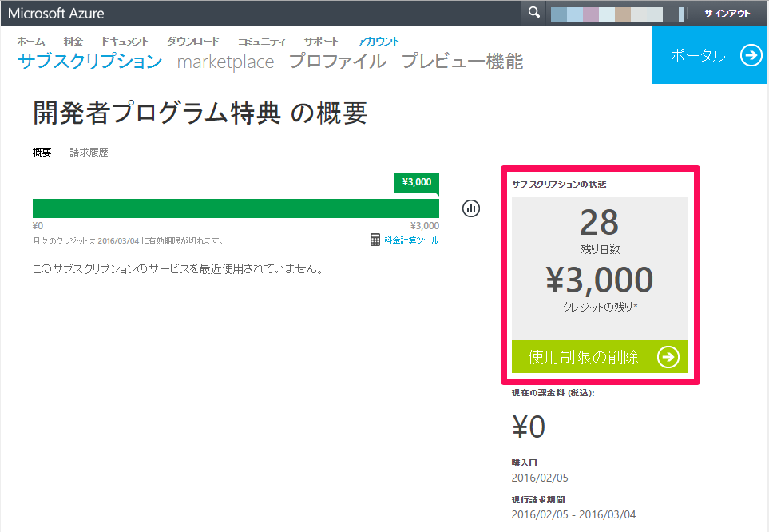The height and width of the screenshot is (532, 769).
Task: Click the green credit usage bar
Action: tap(236, 208)
